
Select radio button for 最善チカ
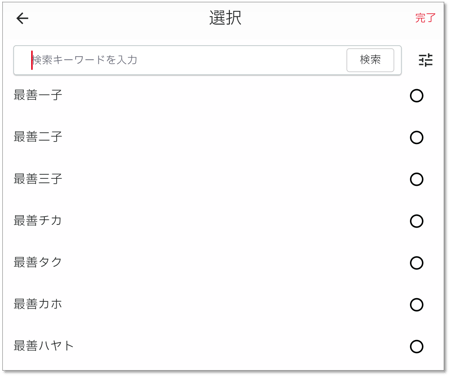416,221
